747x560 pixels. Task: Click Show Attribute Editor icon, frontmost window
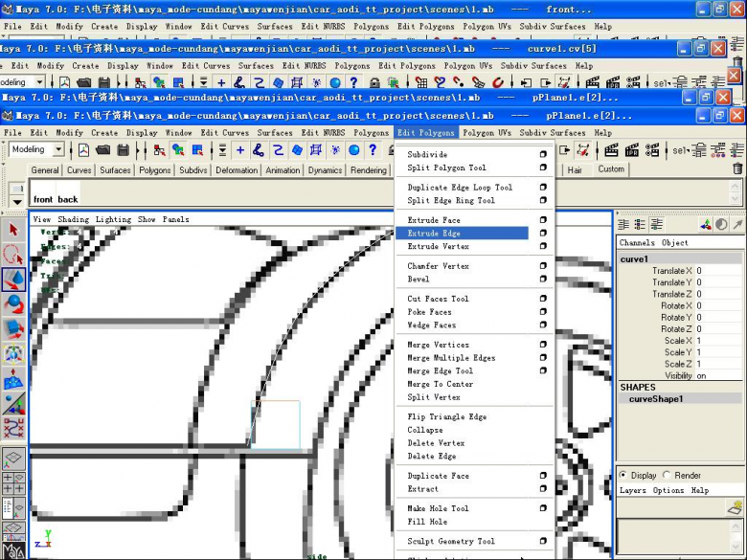click(699, 150)
